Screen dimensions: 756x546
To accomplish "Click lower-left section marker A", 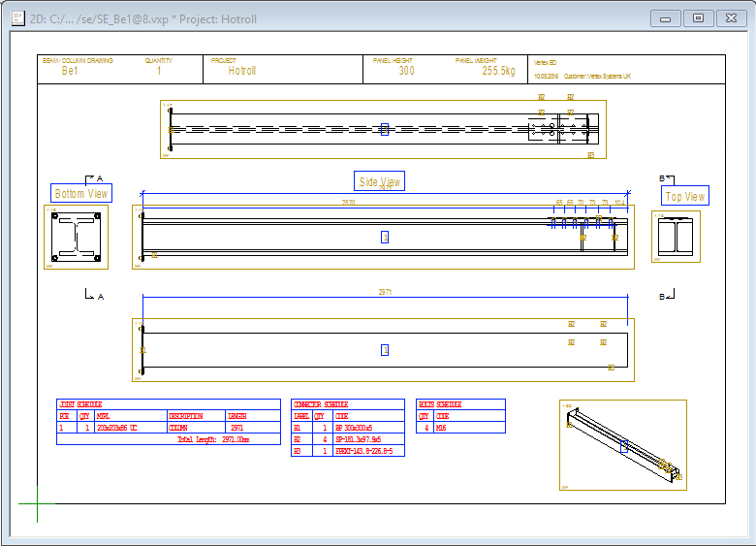I will pos(93,295).
